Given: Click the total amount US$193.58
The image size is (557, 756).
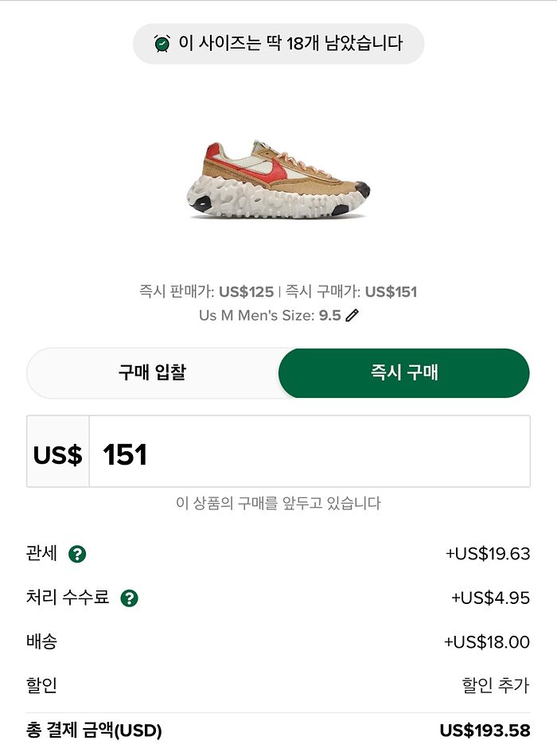Looking at the screenshot, I should pyautogui.click(x=485, y=731).
